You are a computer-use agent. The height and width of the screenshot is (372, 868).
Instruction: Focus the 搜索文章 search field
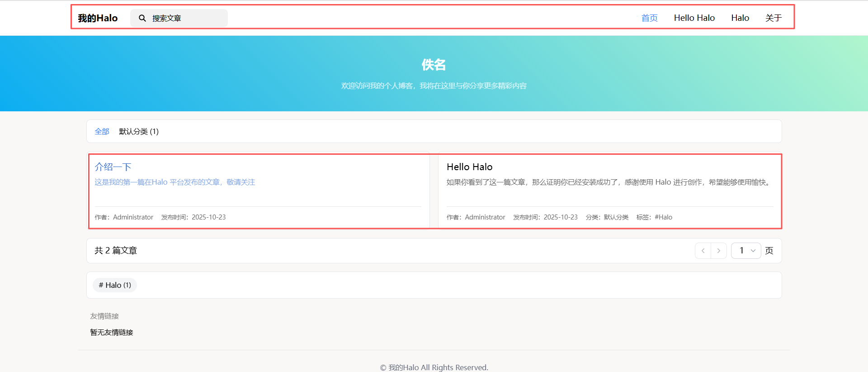point(185,18)
